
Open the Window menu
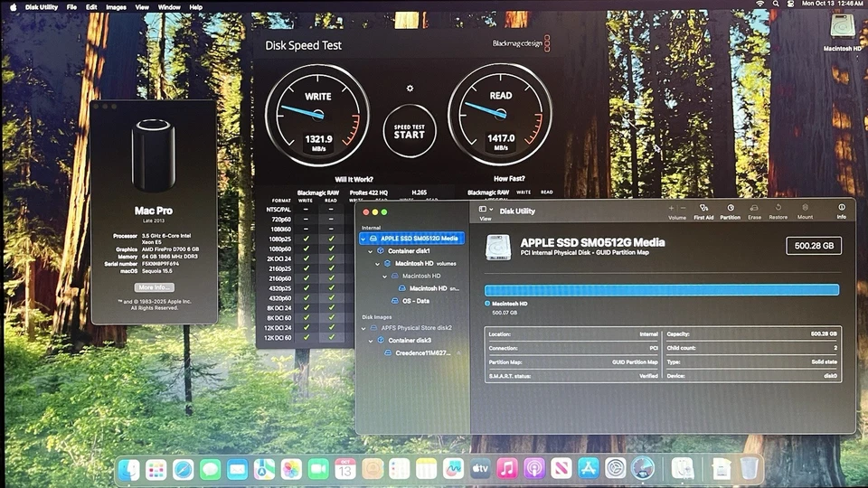click(x=169, y=7)
